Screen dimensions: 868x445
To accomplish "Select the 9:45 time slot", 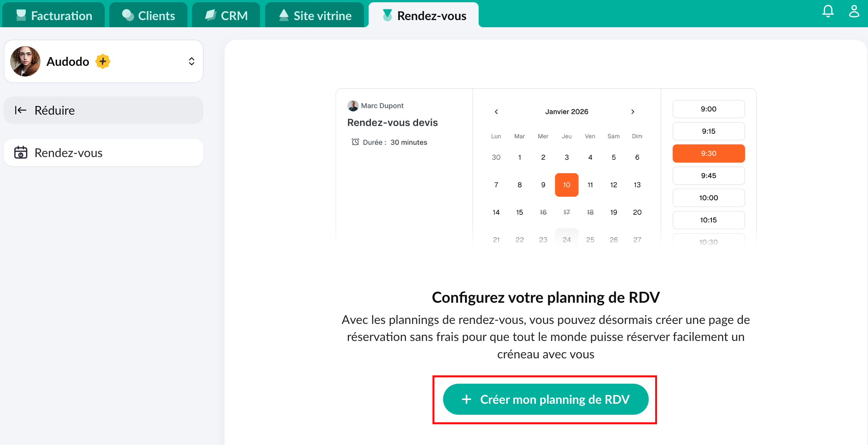I will [708, 176].
